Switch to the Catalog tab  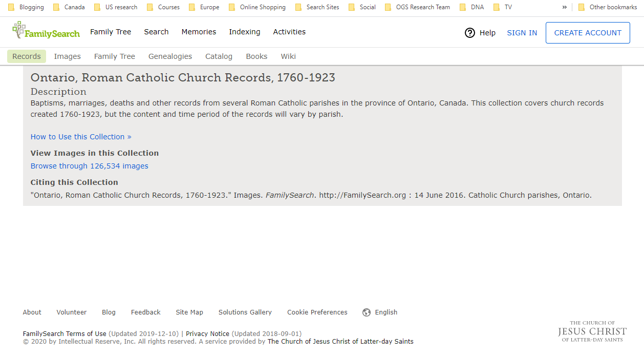219,56
